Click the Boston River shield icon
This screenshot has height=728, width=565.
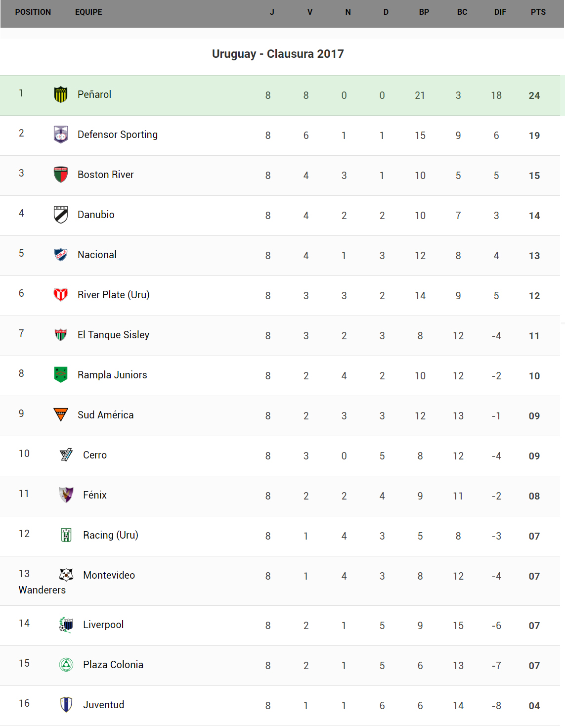61,175
